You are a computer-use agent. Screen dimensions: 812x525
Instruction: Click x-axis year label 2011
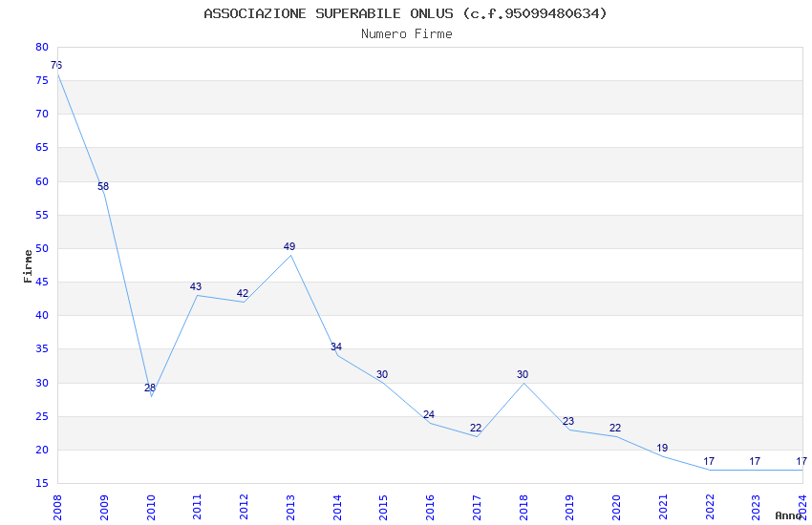(197, 507)
